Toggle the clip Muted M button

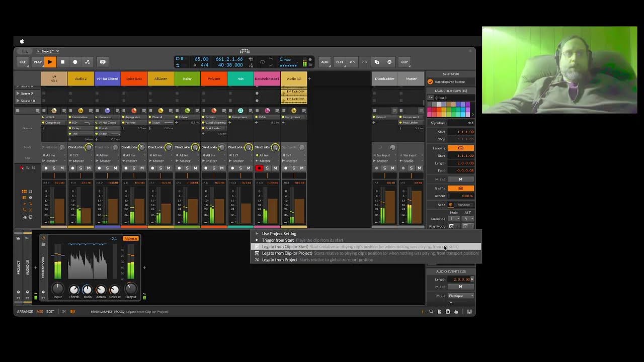click(460, 179)
